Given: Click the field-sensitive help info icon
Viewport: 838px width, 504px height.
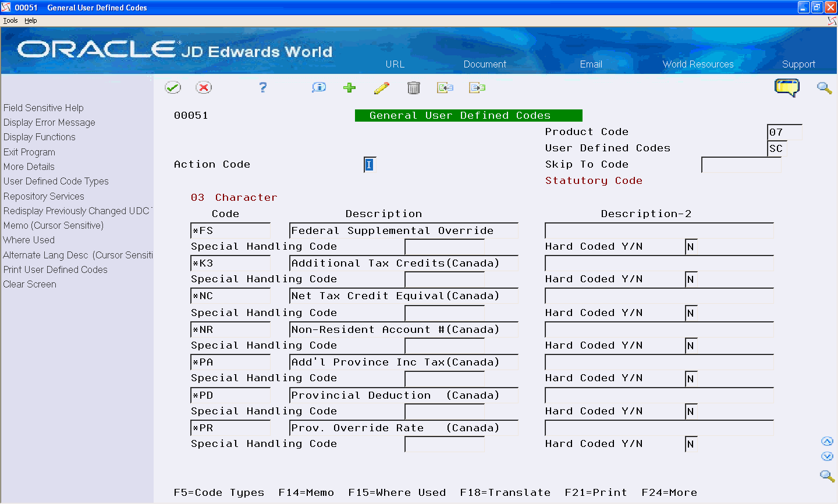Looking at the screenshot, I should pos(318,87).
